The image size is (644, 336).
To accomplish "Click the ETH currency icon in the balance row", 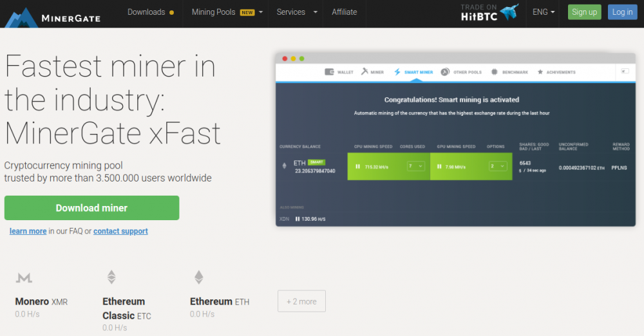I will coord(284,165).
